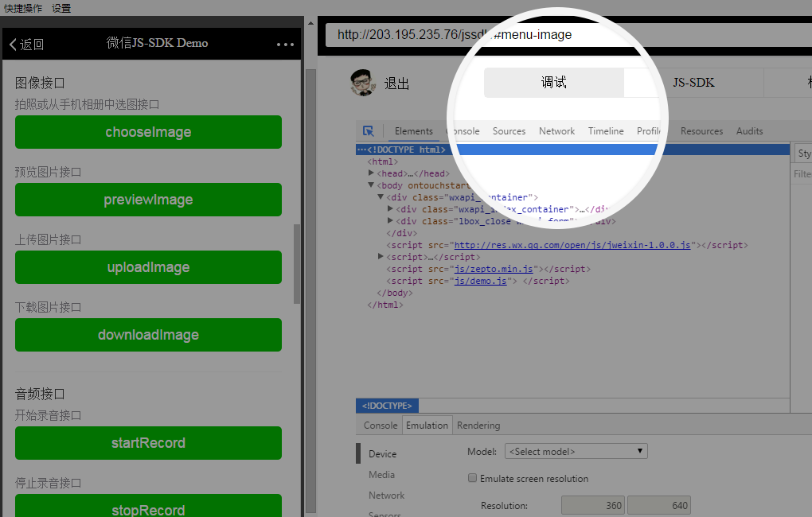812x517 pixels.
Task: Tap the stopRecord button
Action: pos(148,506)
